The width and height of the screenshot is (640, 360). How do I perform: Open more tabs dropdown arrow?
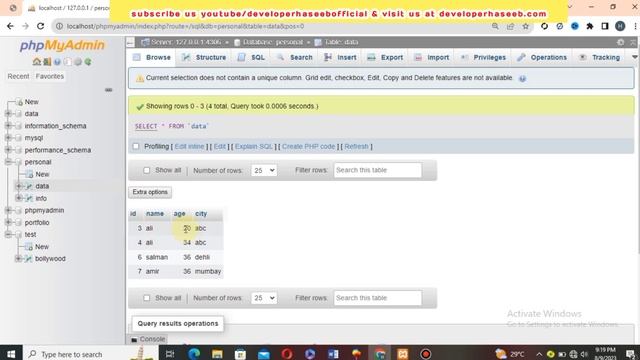coord(634,57)
